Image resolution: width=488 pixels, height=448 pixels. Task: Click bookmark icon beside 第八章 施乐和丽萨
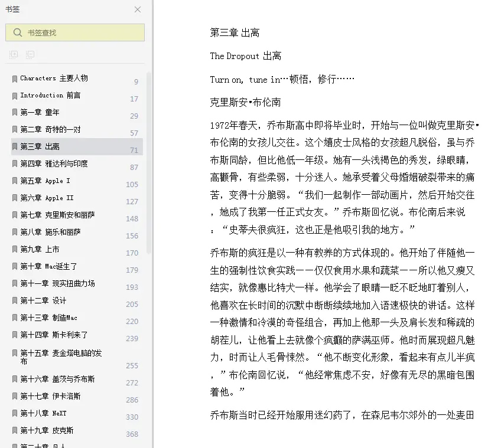[x=15, y=232]
